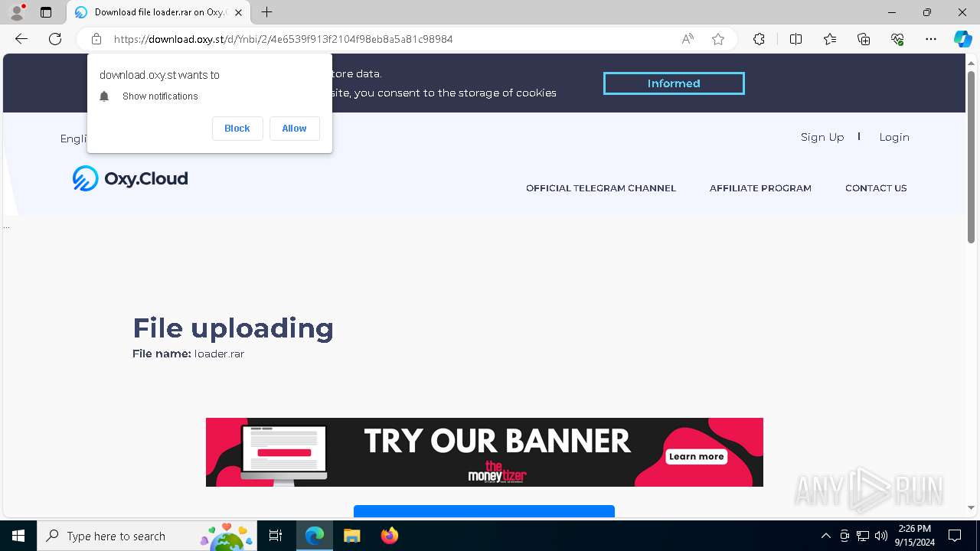Click the Informed cookie button
Image resolution: width=980 pixels, height=551 pixels.
[x=674, y=83]
